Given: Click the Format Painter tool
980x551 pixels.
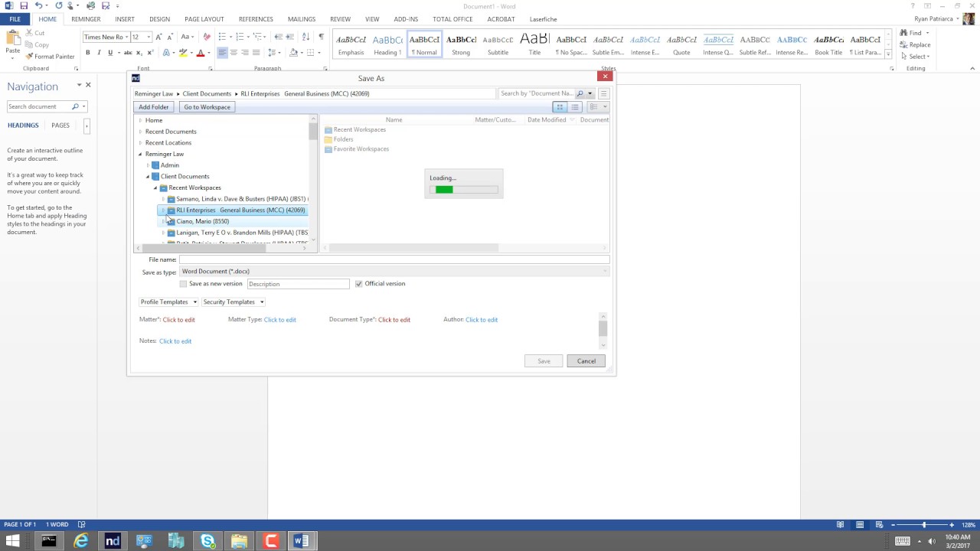Looking at the screenshot, I should (x=50, y=57).
